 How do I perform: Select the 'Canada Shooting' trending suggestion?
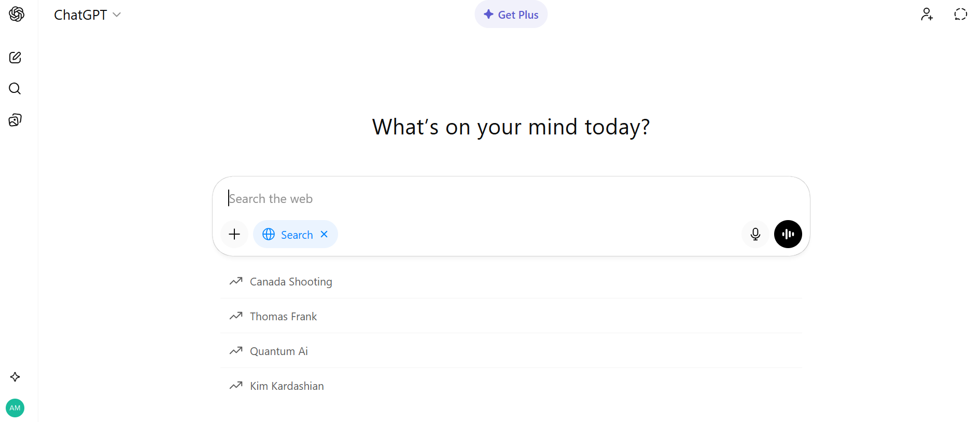point(291,282)
